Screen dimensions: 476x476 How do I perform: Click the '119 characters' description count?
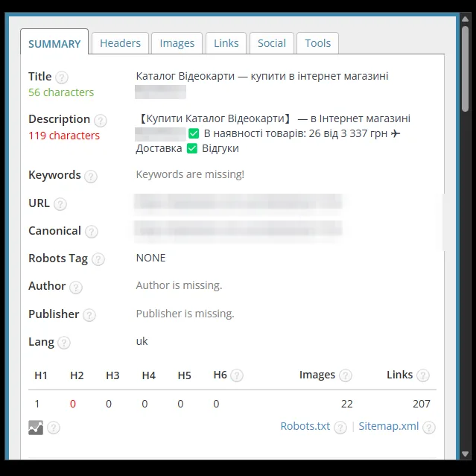pyautogui.click(x=64, y=136)
